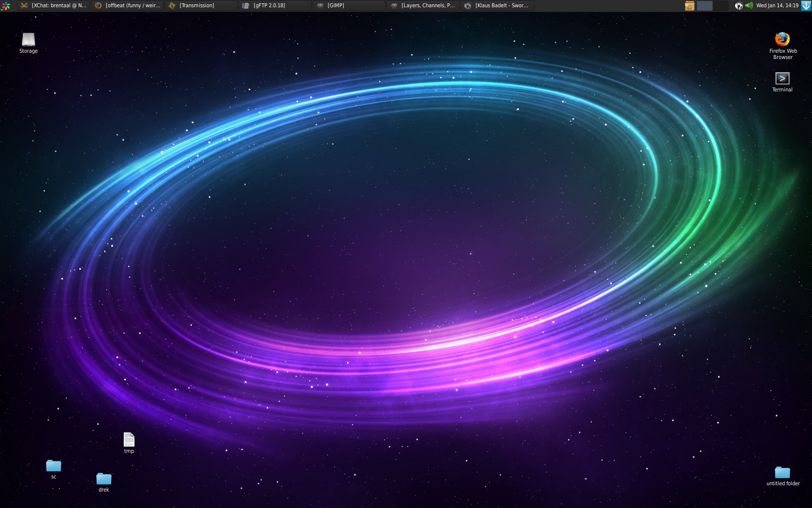
Task: Launch the Terminal desktop icon
Action: coord(782,79)
